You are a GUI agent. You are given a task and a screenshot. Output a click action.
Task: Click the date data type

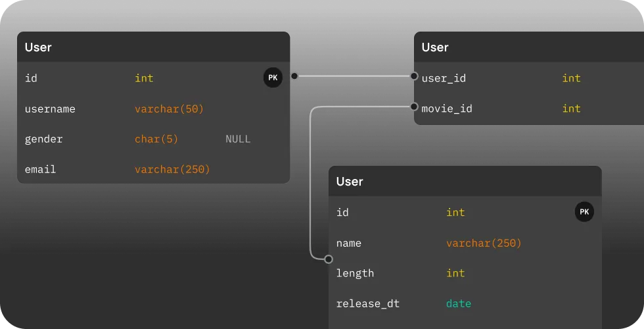459,303
